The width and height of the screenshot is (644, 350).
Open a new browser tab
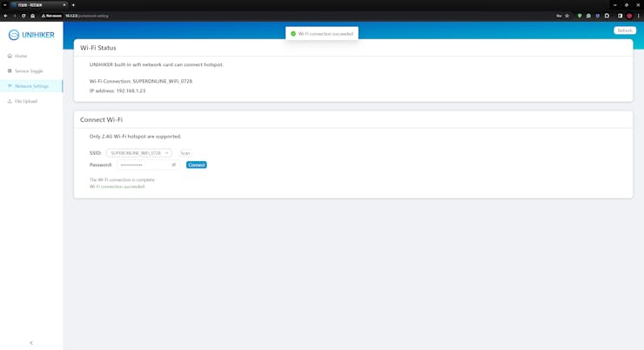tap(73, 5)
